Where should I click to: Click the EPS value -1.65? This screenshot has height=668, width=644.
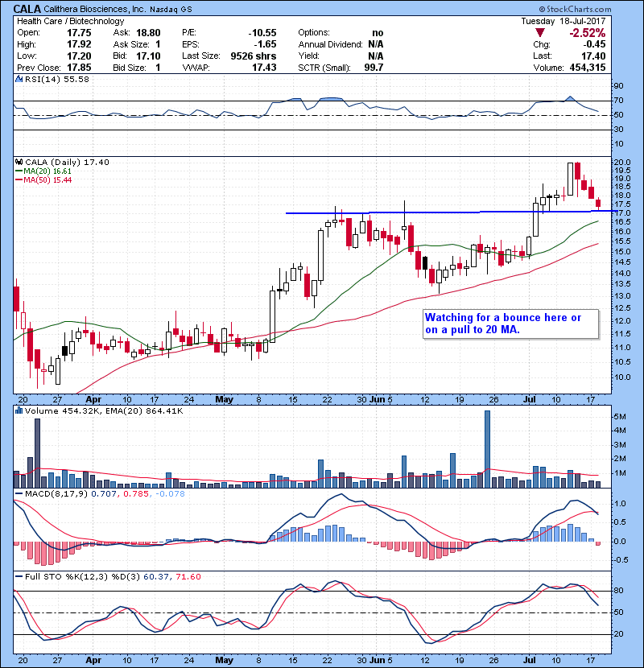pyautogui.click(x=265, y=44)
